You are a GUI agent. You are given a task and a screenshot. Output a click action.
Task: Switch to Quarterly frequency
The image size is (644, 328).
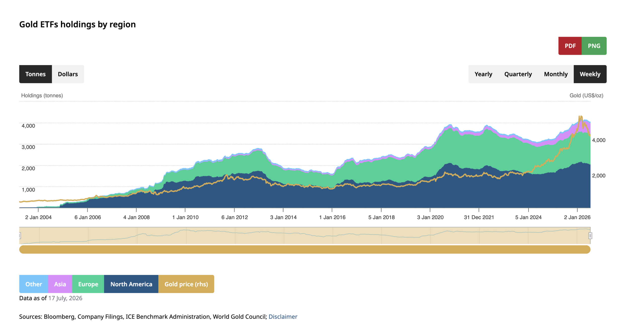(x=518, y=74)
